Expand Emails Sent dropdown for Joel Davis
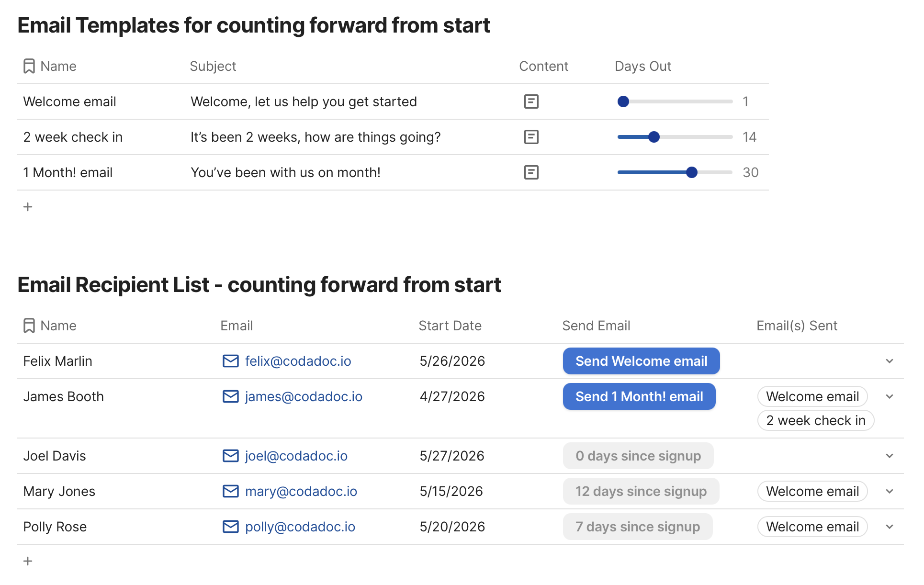 890,456
